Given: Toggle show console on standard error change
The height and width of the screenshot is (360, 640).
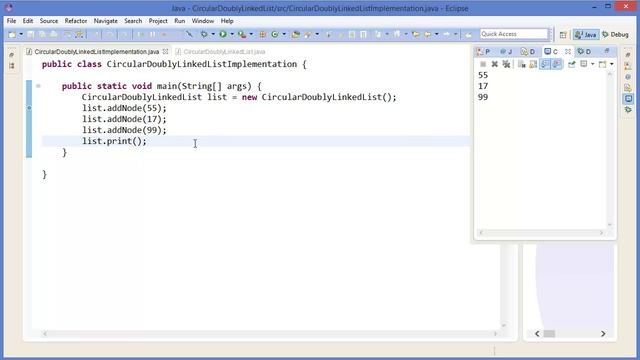Looking at the screenshot, I should coord(557,64).
